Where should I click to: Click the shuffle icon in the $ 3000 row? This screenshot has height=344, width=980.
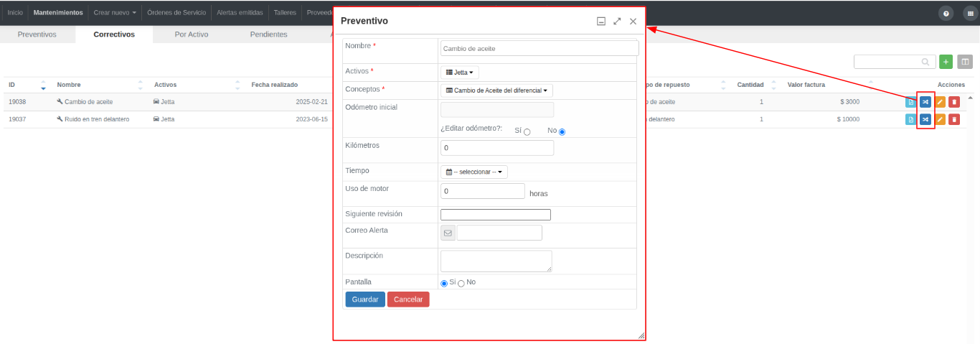coord(925,102)
